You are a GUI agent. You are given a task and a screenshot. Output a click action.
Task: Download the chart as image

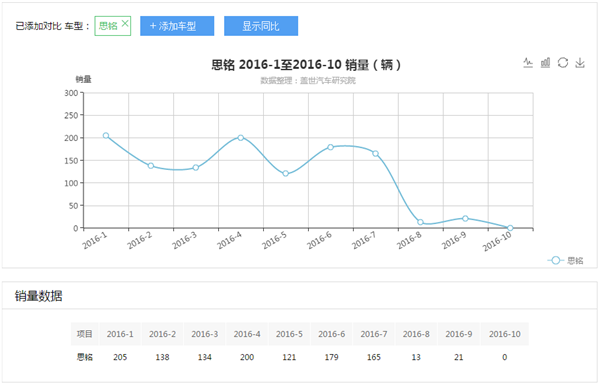coord(580,63)
